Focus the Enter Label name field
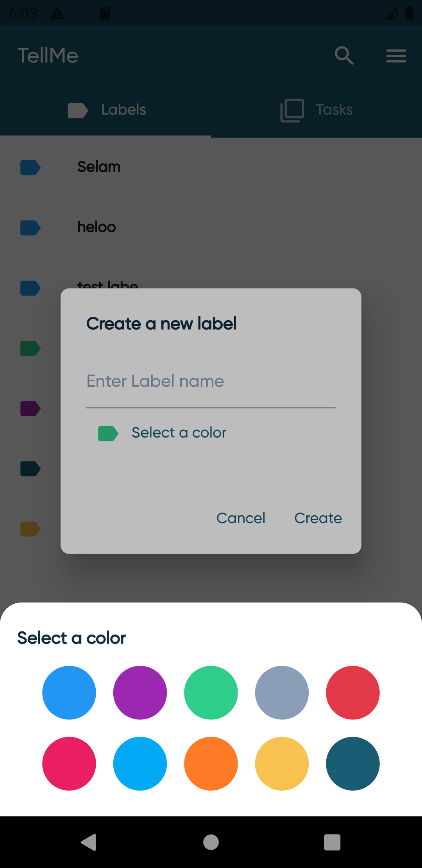Screen dimensions: 422x868 (211, 382)
